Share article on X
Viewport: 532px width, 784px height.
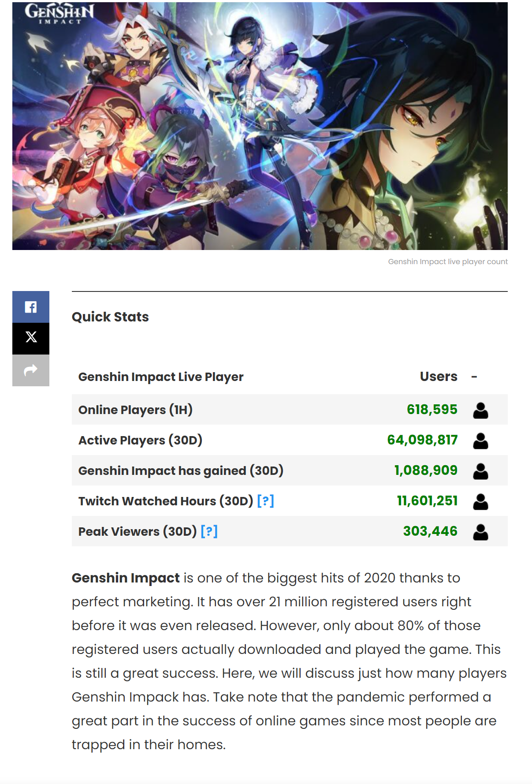(x=31, y=338)
